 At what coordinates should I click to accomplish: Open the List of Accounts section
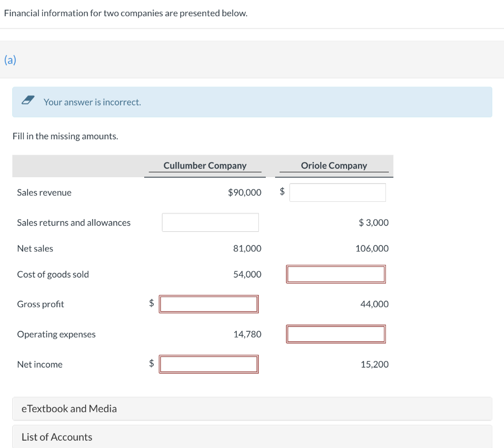(57, 437)
